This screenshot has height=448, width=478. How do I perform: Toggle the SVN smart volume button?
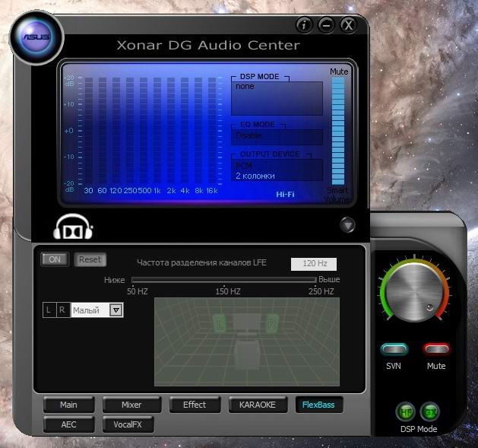coord(394,349)
